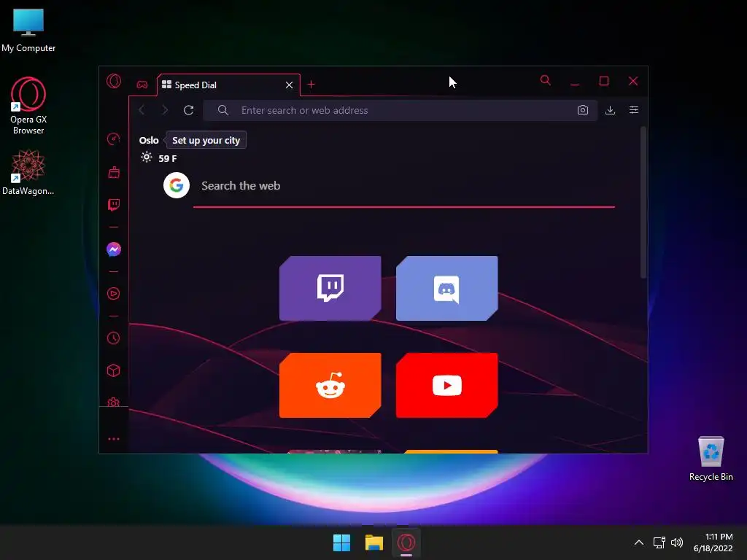747x560 pixels.
Task: Open a new tab with plus
Action: 311,85
